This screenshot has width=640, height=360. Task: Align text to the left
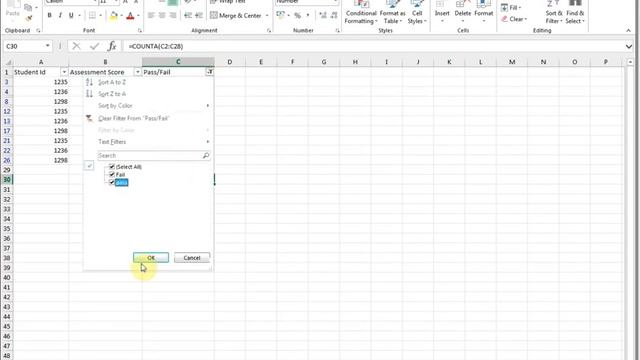click(151, 15)
